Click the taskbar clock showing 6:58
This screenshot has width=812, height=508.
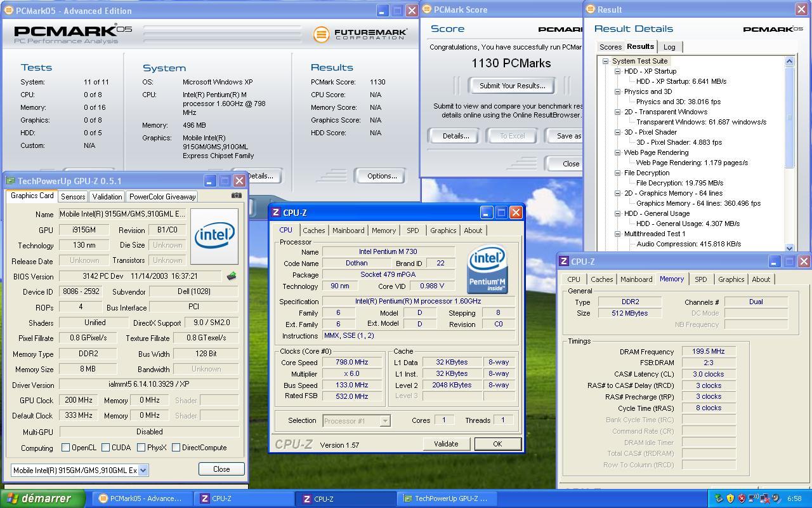coord(794,498)
